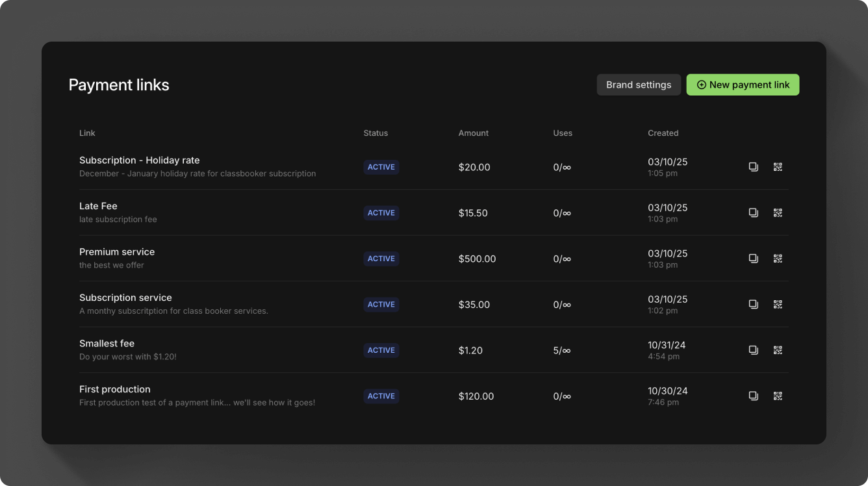The image size is (868, 486).
Task: Copy the Premium service payment link
Action: (753, 258)
